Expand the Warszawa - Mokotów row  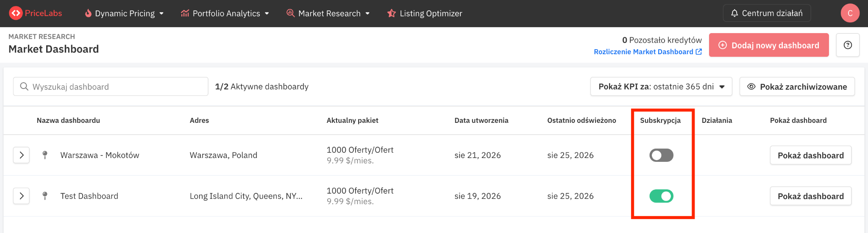[x=21, y=155]
